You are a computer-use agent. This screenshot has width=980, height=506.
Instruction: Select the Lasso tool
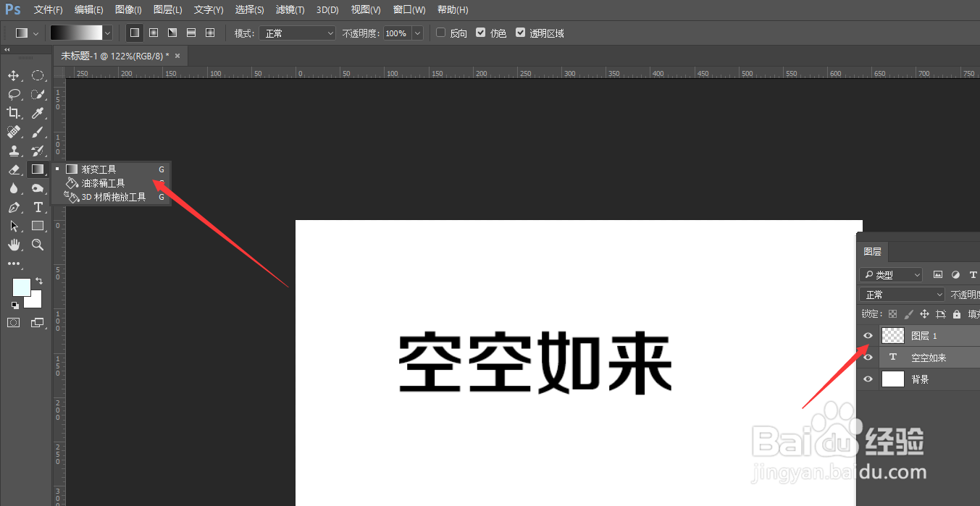click(14, 94)
